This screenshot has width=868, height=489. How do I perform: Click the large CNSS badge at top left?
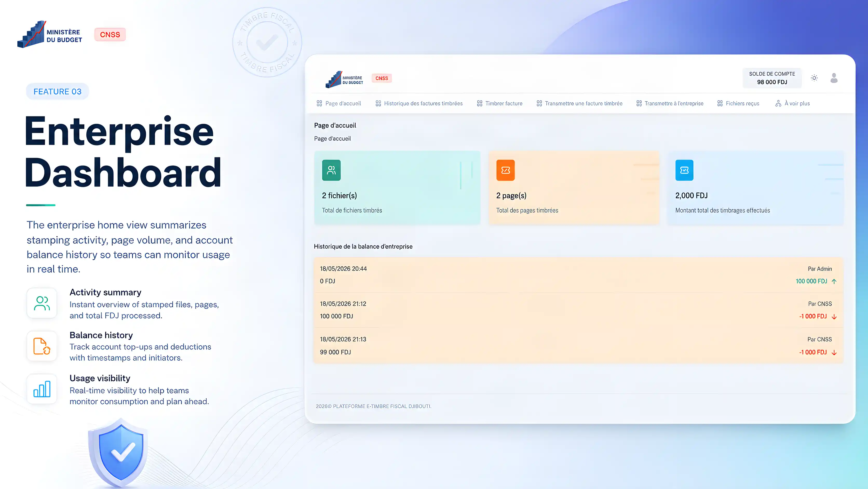pos(110,34)
